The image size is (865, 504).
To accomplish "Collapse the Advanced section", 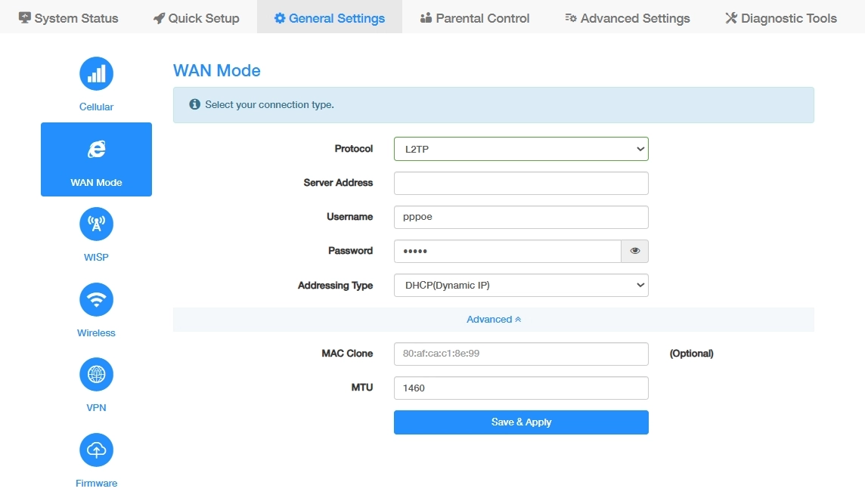I will pos(494,320).
